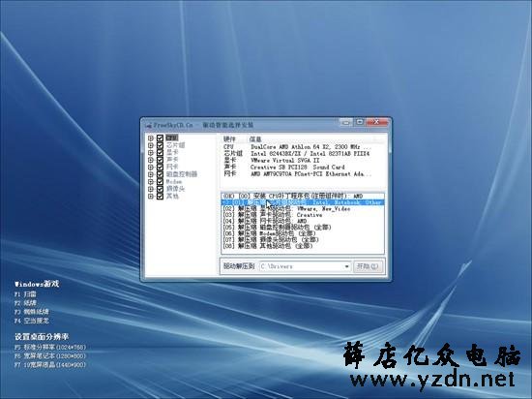
Task: Expand the CPU tree node
Action: point(151,138)
